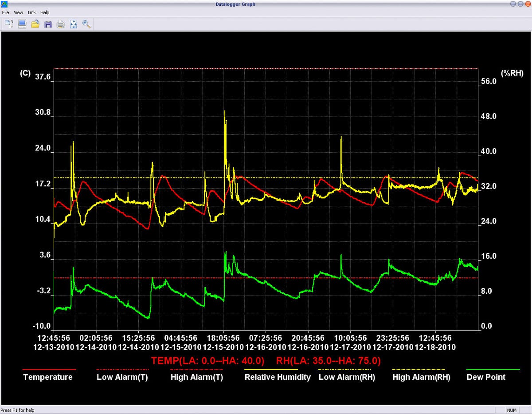Click the computer monitor toolbar icon
Viewport: 532px width, 414px height.
click(22, 24)
